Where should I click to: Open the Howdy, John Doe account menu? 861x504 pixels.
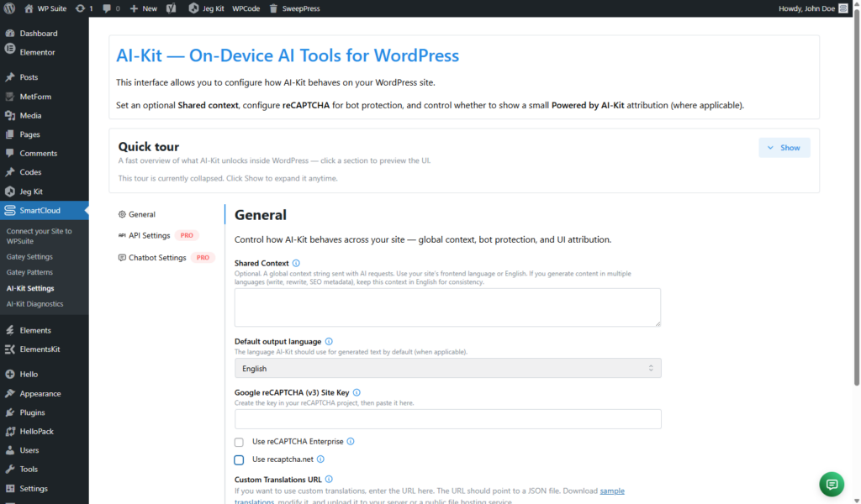(x=813, y=8)
